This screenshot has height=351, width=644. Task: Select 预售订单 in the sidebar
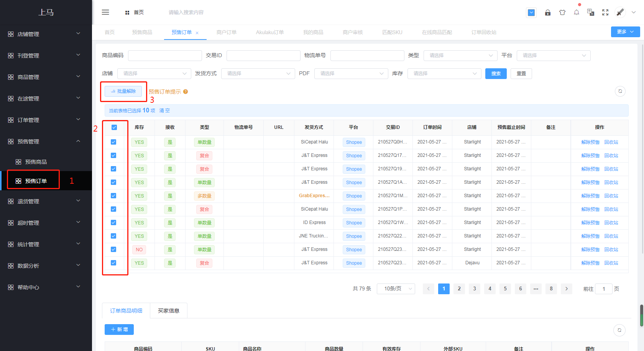point(46,181)
